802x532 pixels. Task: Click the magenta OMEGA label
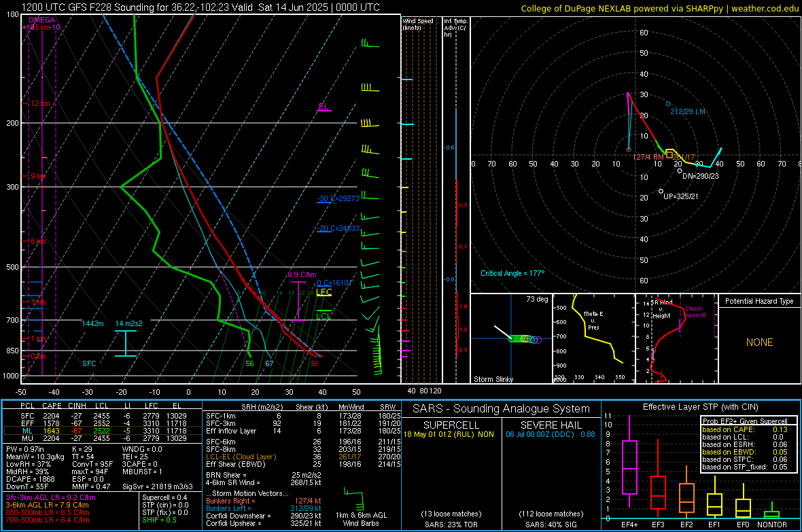coord(41,20)
